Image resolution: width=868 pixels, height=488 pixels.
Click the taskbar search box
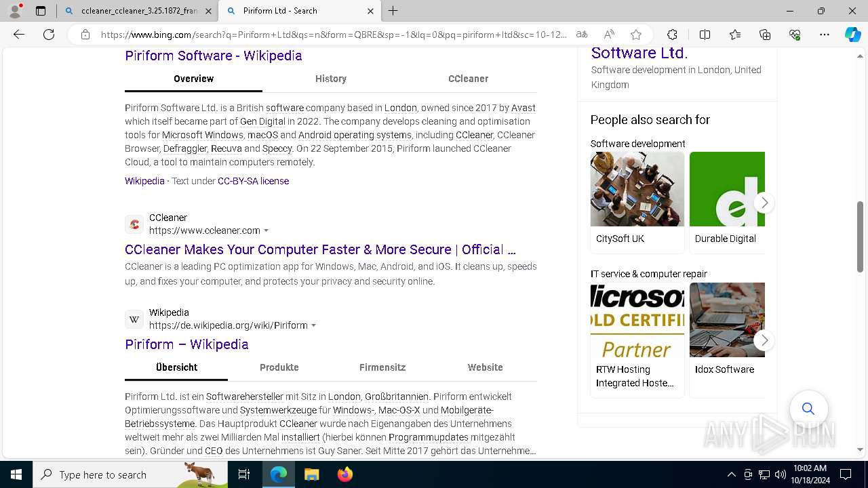coord(130,474)
